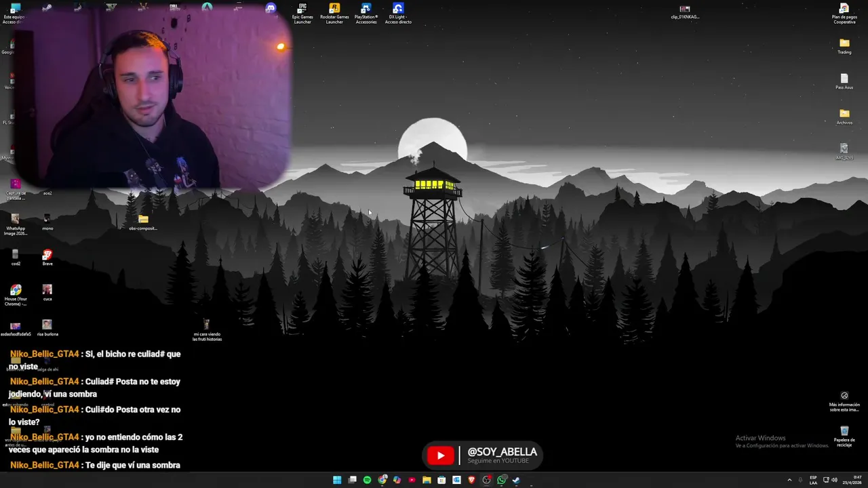Click the microphone tray icon
Screen dimensions: 868x488
[800, 480]
